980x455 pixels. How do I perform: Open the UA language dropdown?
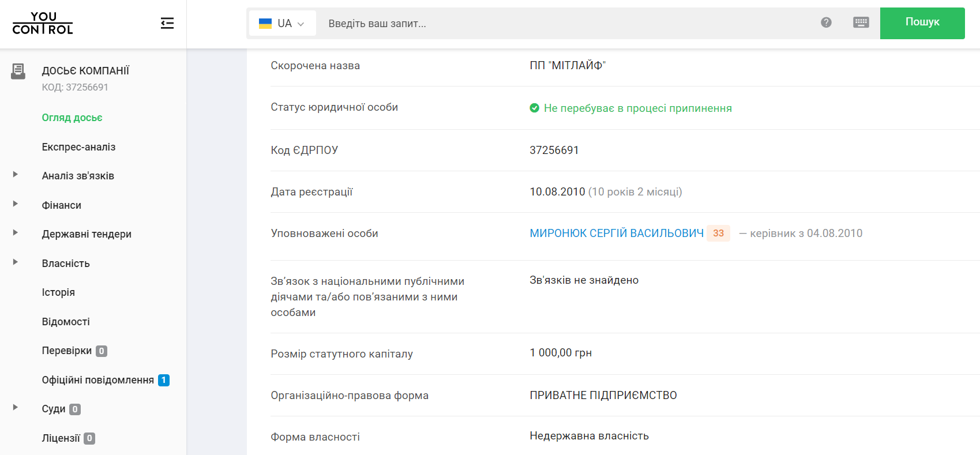(x=283, y=24)
